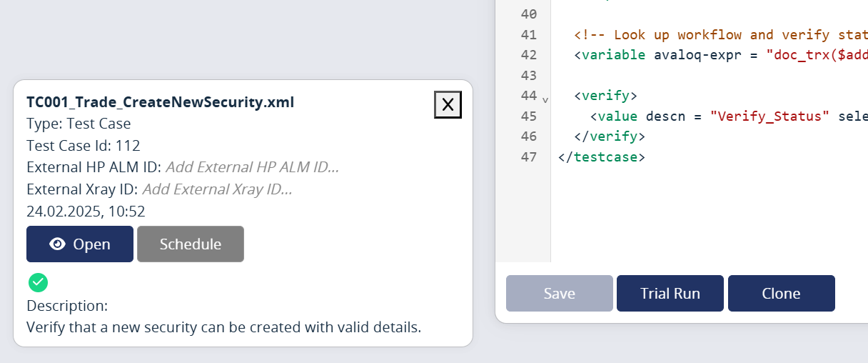The width and height of the screenshot is (868, 363).
Task: Click the Description text about new security
Action: coord(224,328)
